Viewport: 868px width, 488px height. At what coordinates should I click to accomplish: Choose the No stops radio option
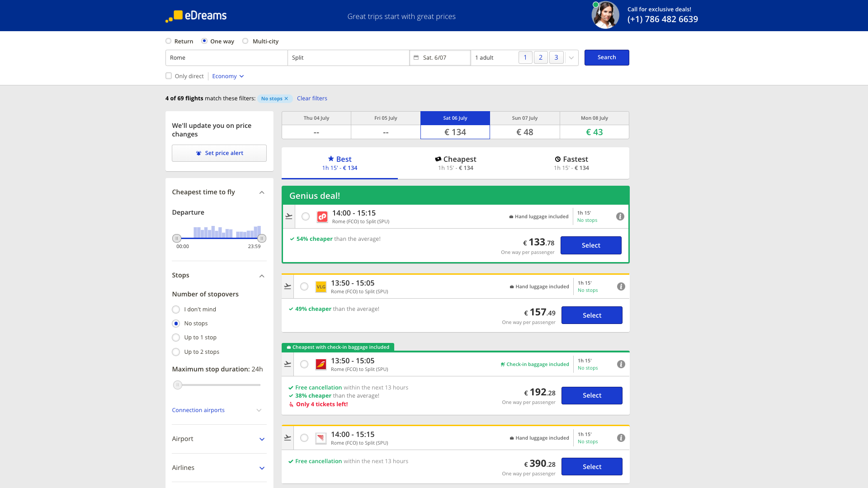coord(176,324)
